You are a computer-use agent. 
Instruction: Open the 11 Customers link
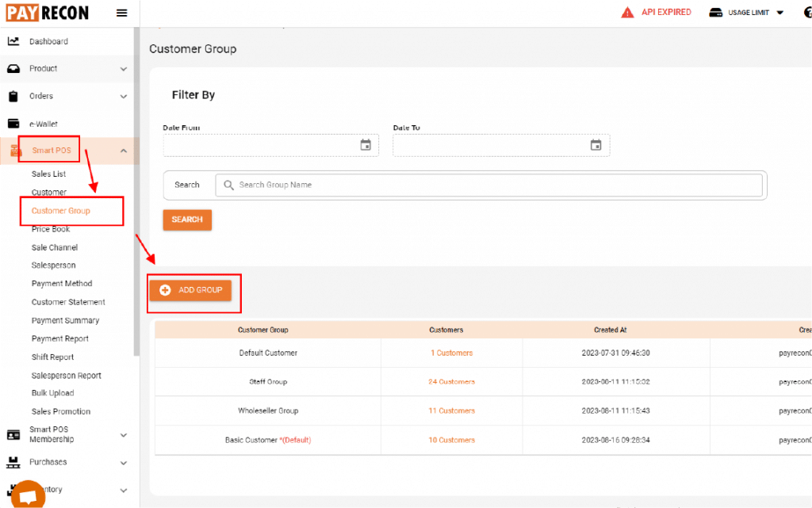(x=451, y=411)
